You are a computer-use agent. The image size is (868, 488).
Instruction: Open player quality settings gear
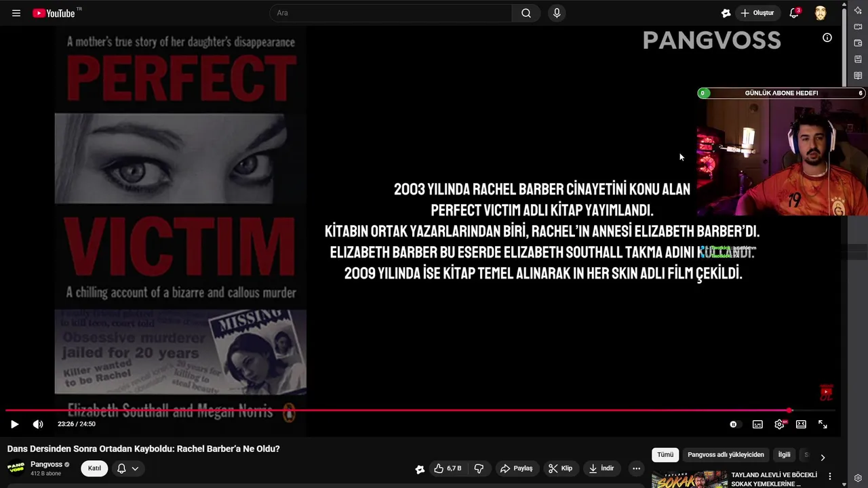pos(780,424)
